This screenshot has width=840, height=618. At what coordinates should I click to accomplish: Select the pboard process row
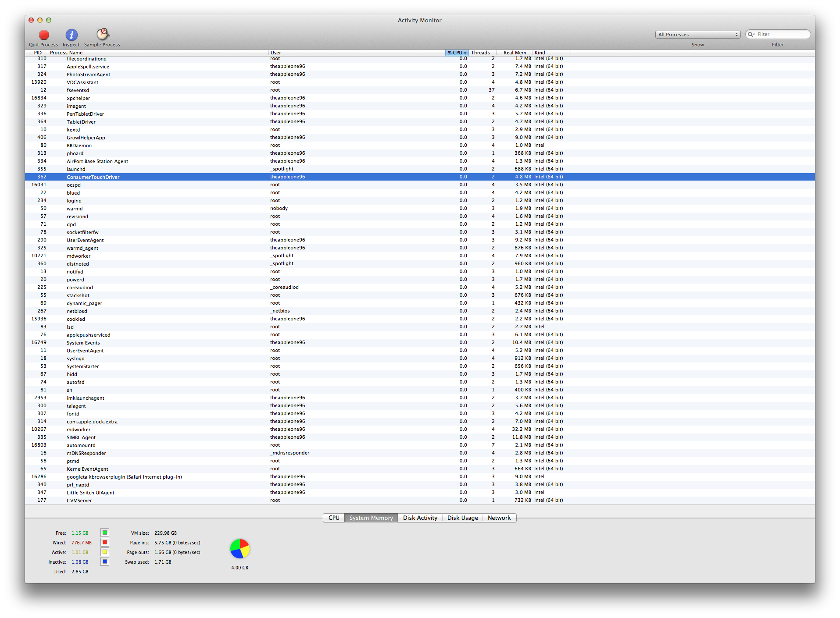[420, 153]
